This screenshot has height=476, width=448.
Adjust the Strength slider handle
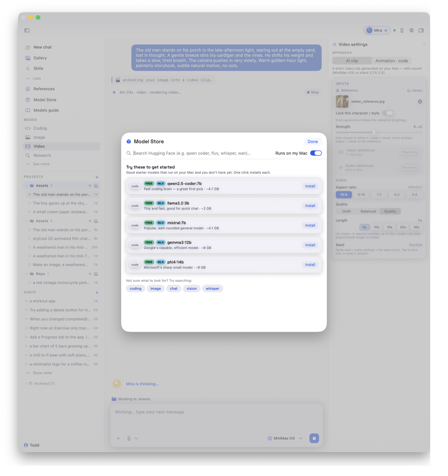point(374,132)
